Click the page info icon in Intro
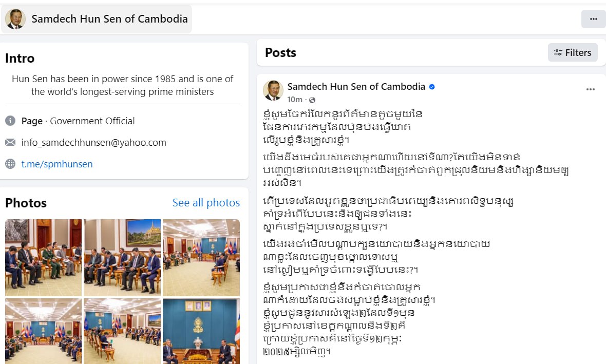This screenshot has height=364, width=606. click(x=10, y=121)
